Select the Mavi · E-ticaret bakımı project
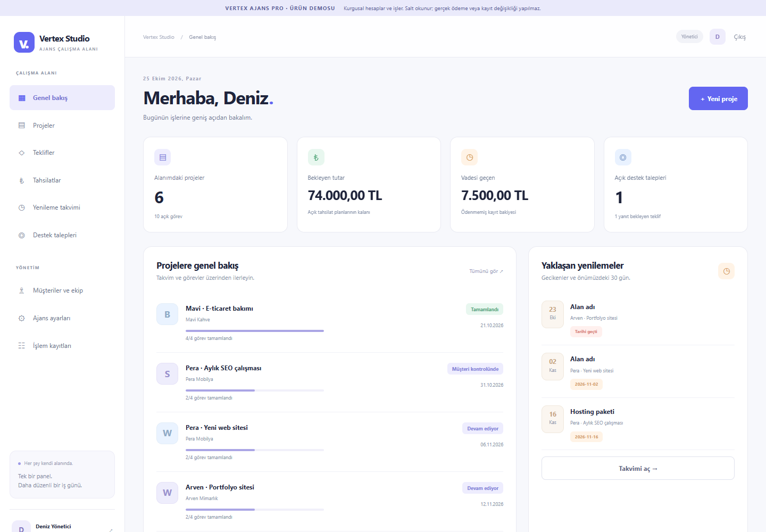The width and height of the screenshot is (766, 532). (x=219, y=309)
